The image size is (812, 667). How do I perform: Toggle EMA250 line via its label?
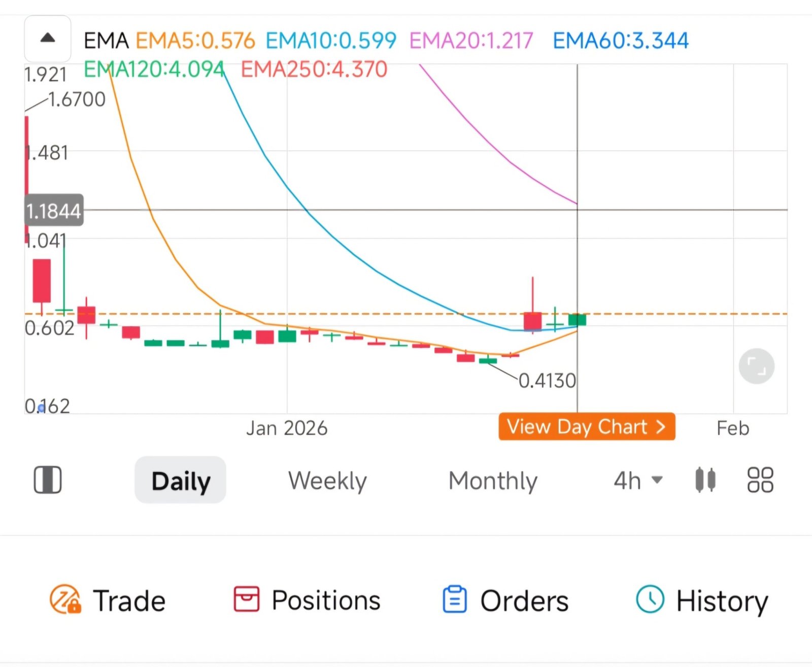click(x=314, y=69)
